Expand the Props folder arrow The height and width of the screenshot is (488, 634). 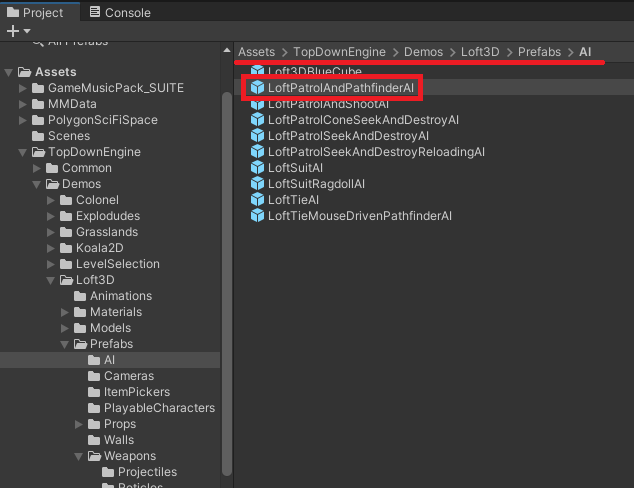pos(79,424)
